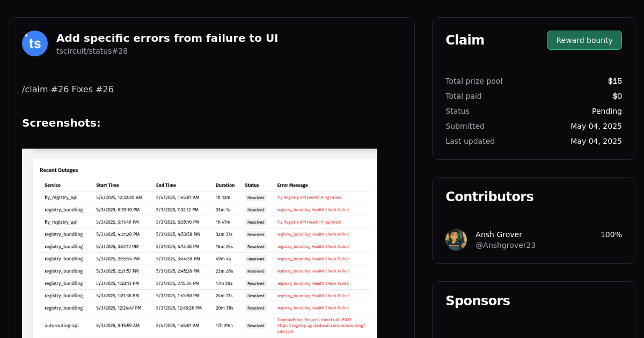Screen dimensions: 644x338
Task: Click the Ansh Grover contributor name
Action: 499,234
